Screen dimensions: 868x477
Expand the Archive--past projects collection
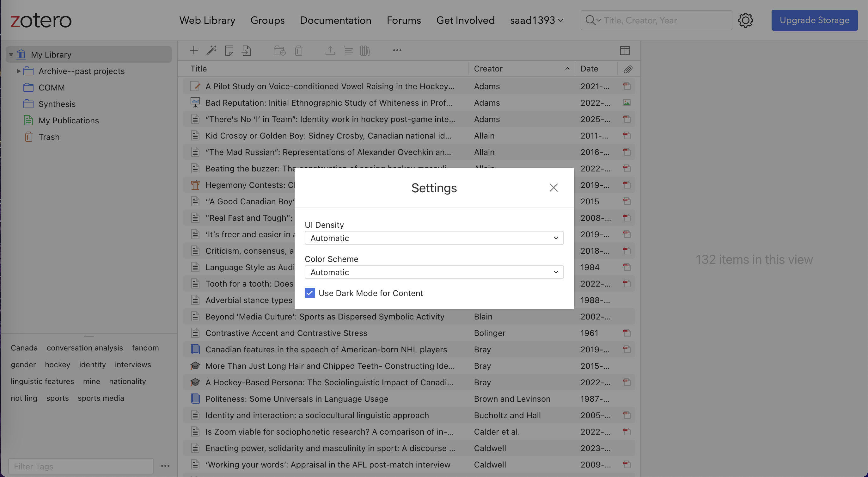19,71
